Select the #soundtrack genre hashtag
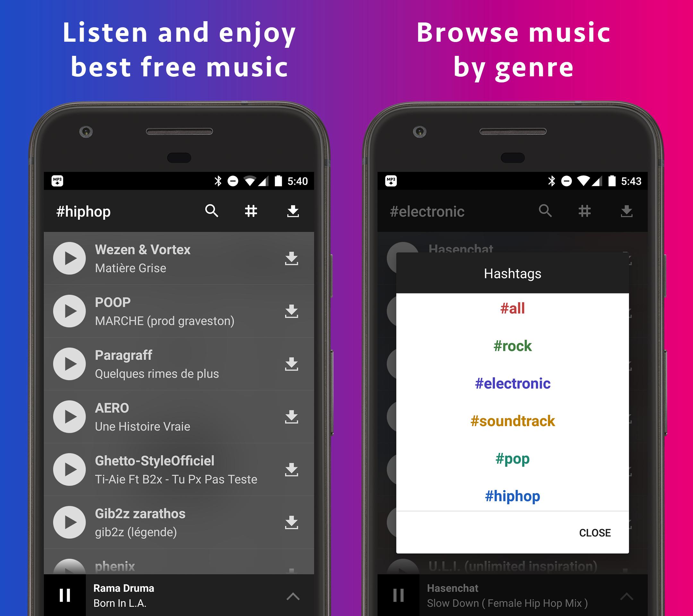Image resolution: width=693 pixels, height=616 pixels. [513, 421]
